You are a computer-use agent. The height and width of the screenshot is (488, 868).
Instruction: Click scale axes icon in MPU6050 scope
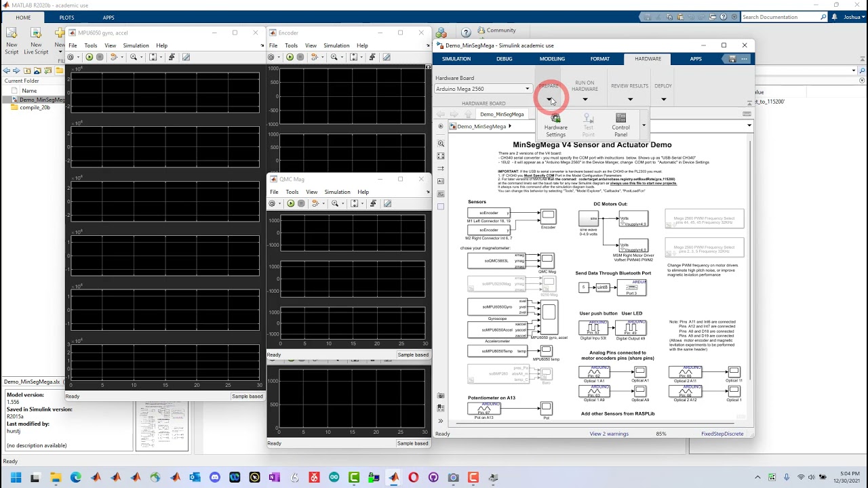pyautogui.click(x=153, y=57)
